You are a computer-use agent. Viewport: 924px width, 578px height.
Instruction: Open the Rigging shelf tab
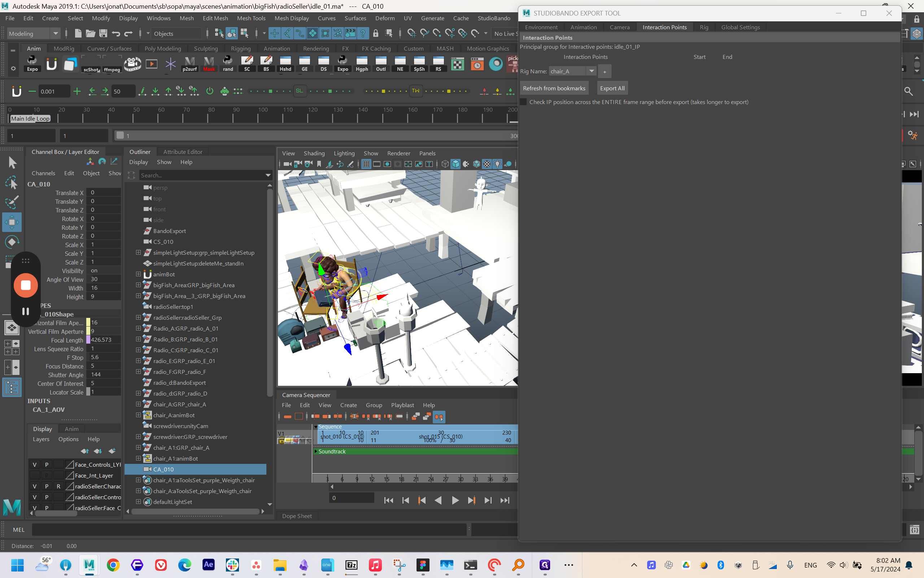pyautogui.click(x=240, y=48)
